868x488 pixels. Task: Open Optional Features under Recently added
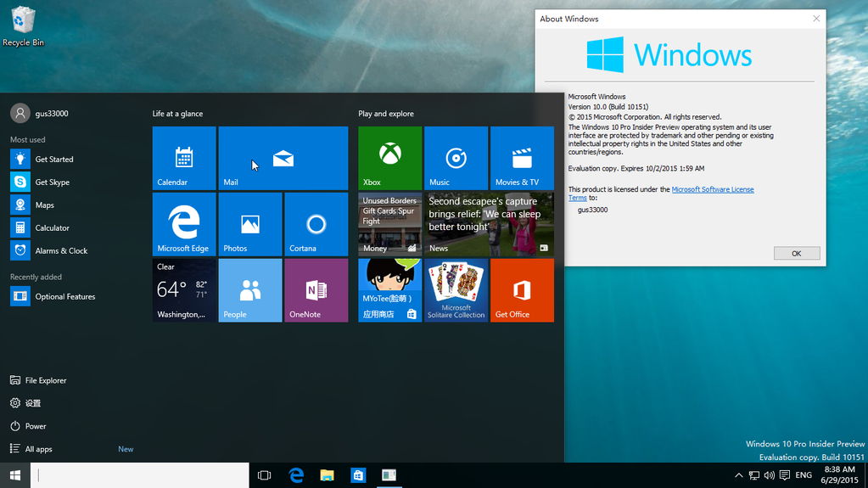click(72, 296)
